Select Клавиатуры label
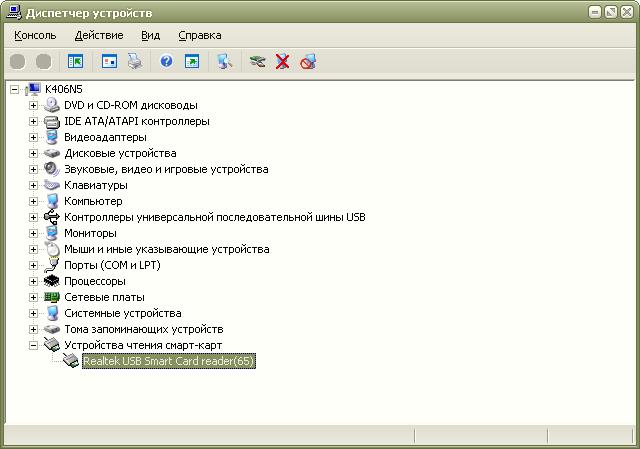Image resolution: width=640 pixels, height=449 pixels. click(x=96, y=185)
